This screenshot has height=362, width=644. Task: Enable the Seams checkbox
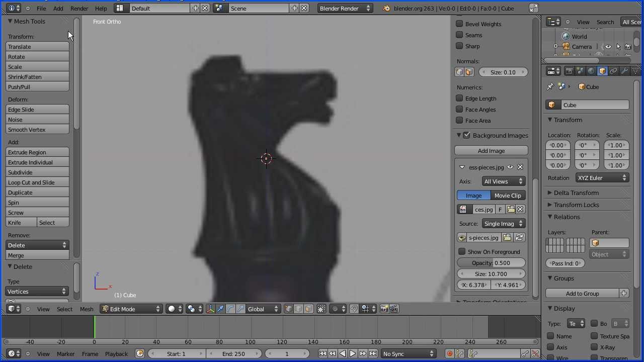click(x=459, y=35)
